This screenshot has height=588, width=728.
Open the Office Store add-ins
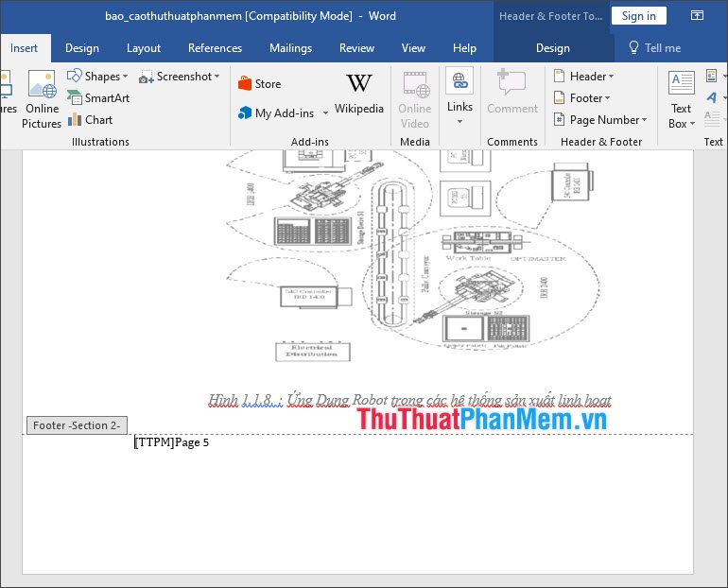pyautogui.click(x=259, y=84)
